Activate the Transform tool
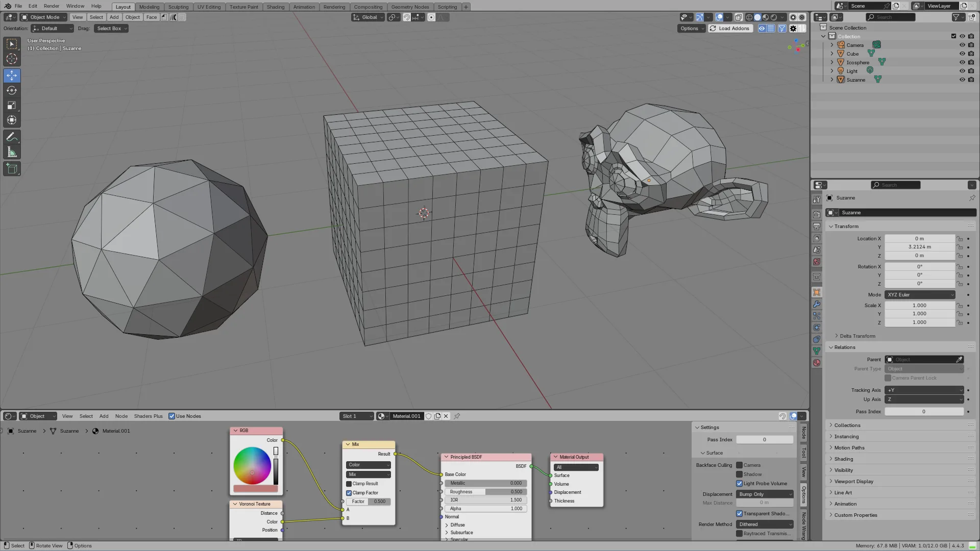 [x=12, y=120]
